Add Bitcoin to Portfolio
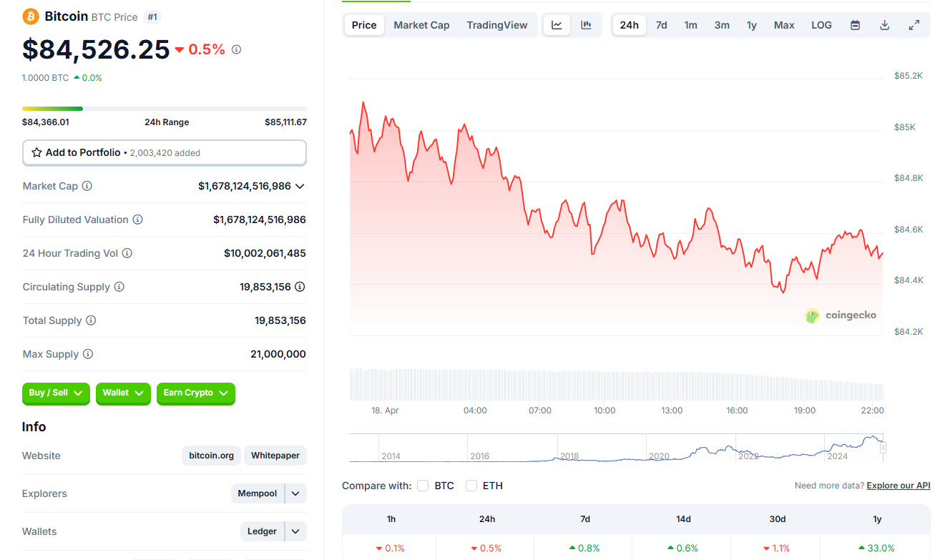This screenshot has width=935, height=560. pos(165,152)
